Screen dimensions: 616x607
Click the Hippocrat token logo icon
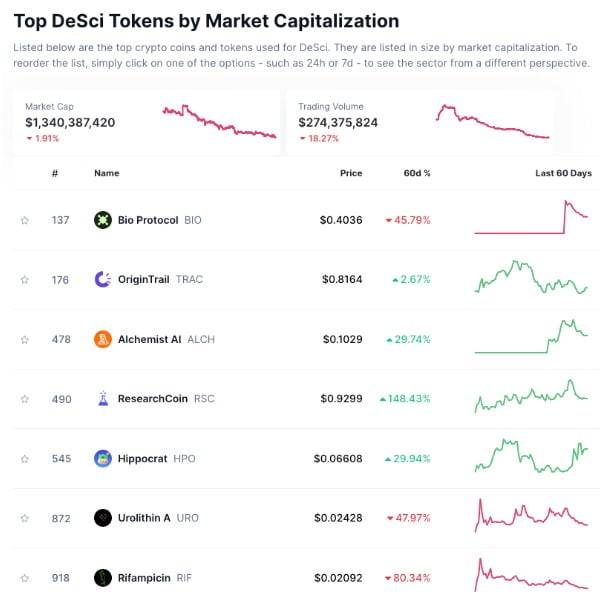102,458
